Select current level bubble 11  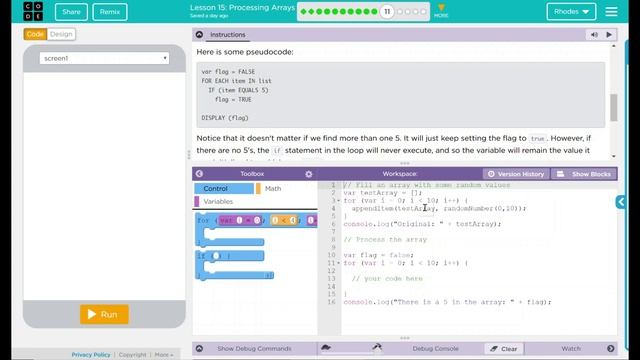[387, 11]
